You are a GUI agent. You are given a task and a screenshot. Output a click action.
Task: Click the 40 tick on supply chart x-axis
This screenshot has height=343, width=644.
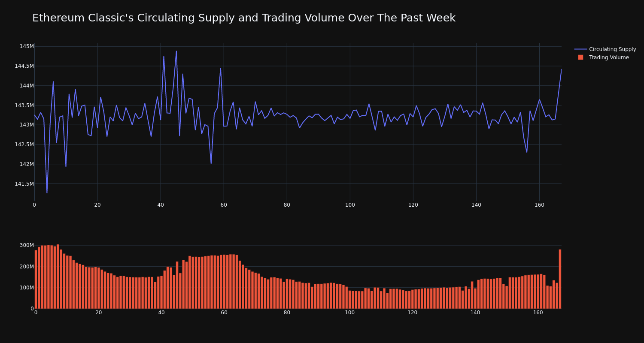(161, 205)
